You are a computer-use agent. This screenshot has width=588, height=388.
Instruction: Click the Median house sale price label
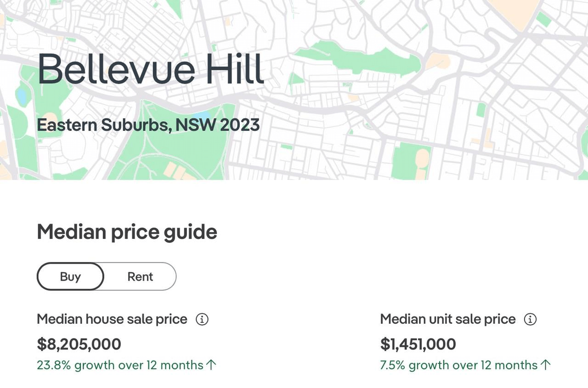112,319
